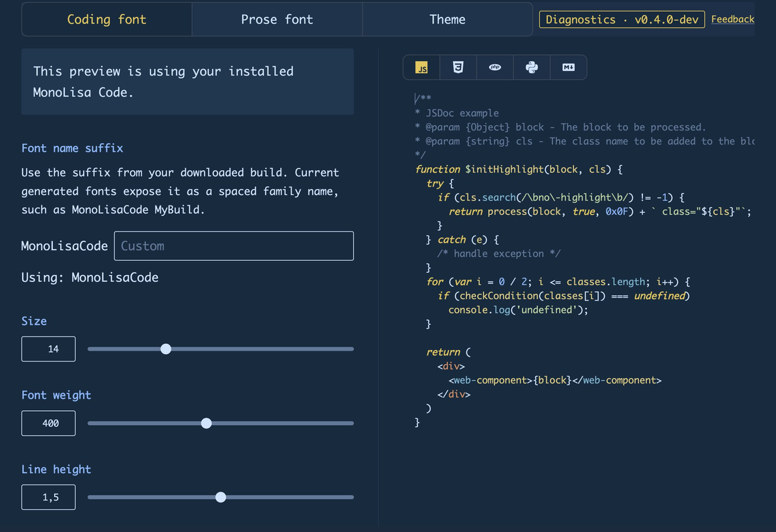Click the Line height slider handle
The image size is (776, 532).
221,497
